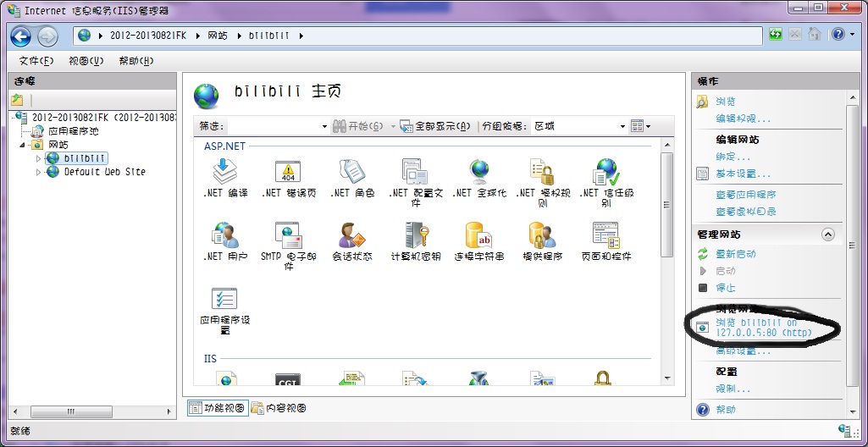Click the help question mark toolbar icon
The image size is (868, 447).
837,35
